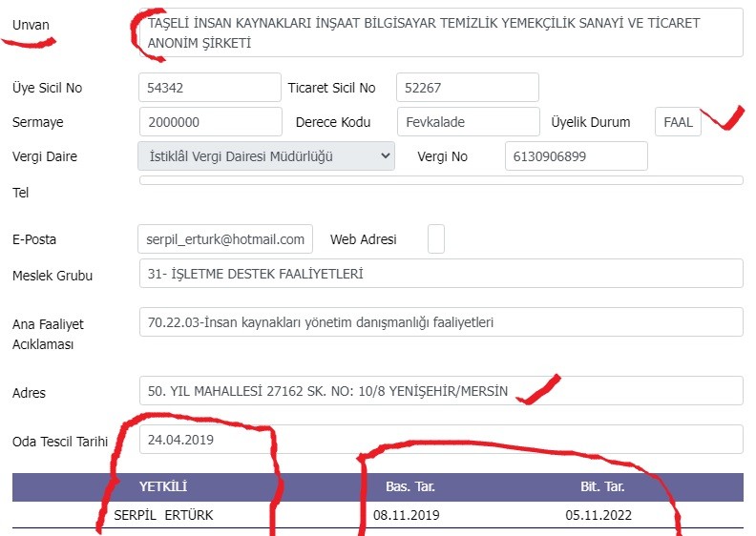Select the Sermaye input showing 2000000
The width and height of the screenshot is (756, 536).
[x=211, y=122]
